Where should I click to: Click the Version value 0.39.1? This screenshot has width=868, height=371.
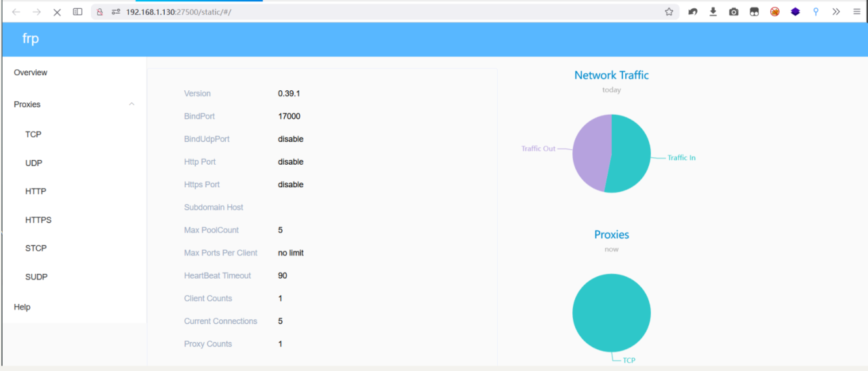[289, 94]
